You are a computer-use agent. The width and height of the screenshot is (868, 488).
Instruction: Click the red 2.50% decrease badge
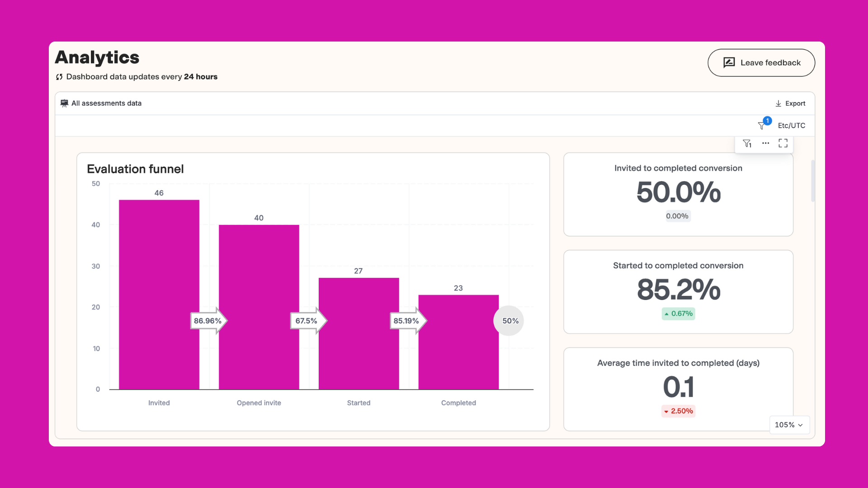coord(678,411)
